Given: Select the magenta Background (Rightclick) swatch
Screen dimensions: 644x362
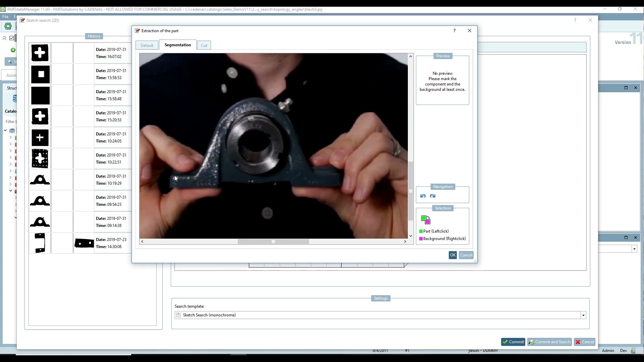Looking at the screenshot, I should pos(421,239).
